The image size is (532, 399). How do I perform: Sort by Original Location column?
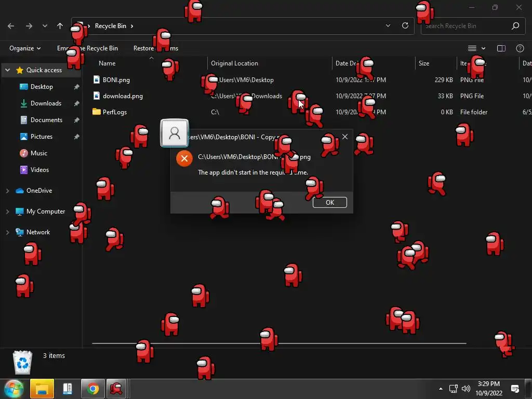(234, 63)
